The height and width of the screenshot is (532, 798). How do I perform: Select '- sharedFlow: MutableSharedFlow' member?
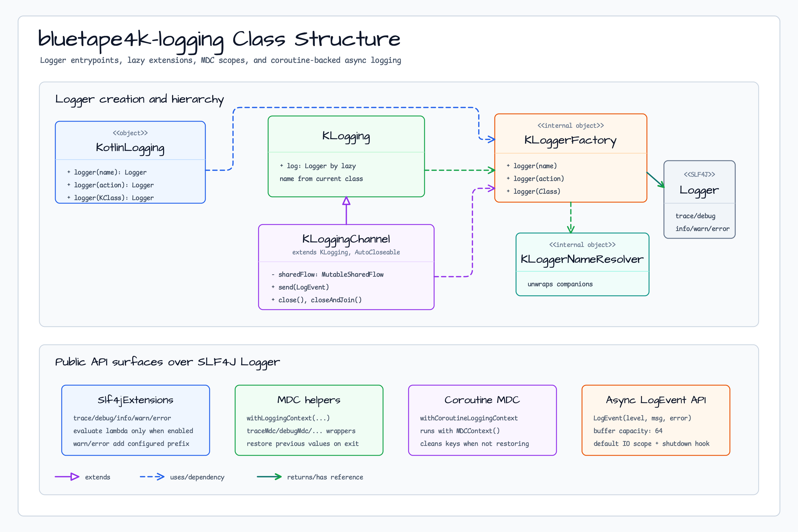coord(327,275)
